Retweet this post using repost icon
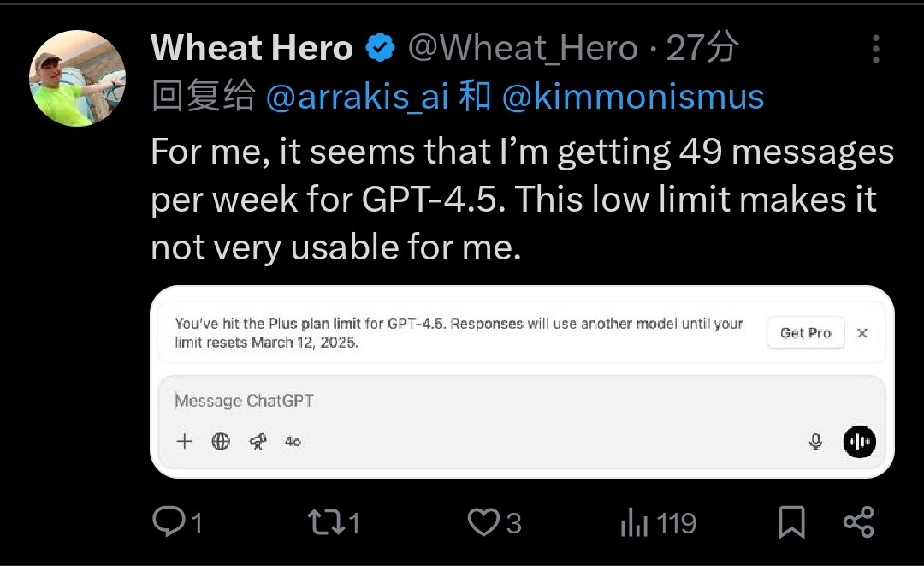This screenshot has width=924, height=566. (326, 522)
